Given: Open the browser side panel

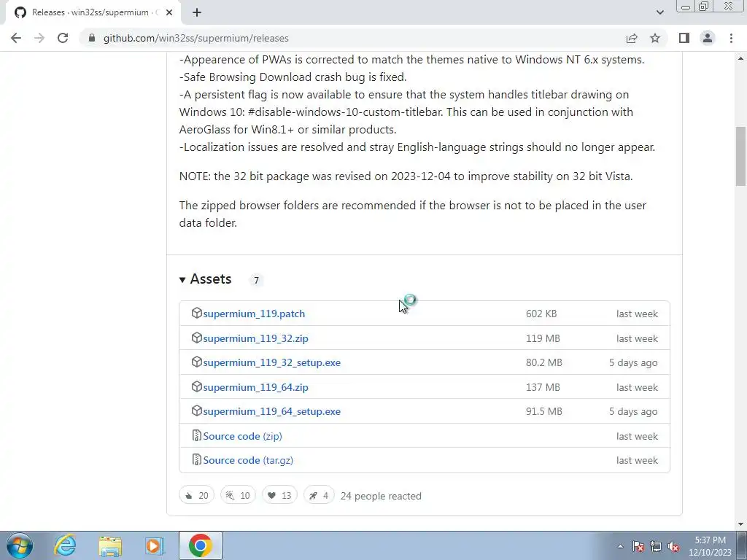Looking at the screenshot, I should 684,38.
